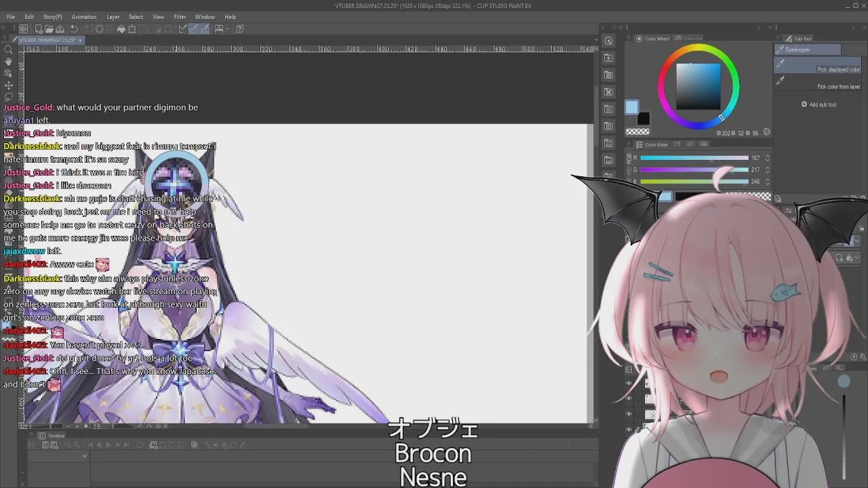Open the Animation menu

(x=84, y=17)
